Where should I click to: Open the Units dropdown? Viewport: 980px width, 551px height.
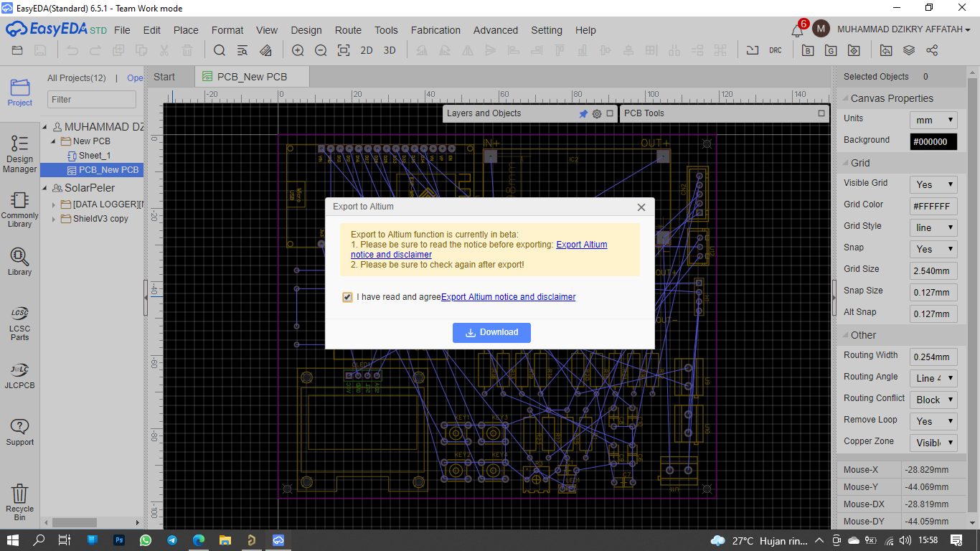(x=933, y=120)
